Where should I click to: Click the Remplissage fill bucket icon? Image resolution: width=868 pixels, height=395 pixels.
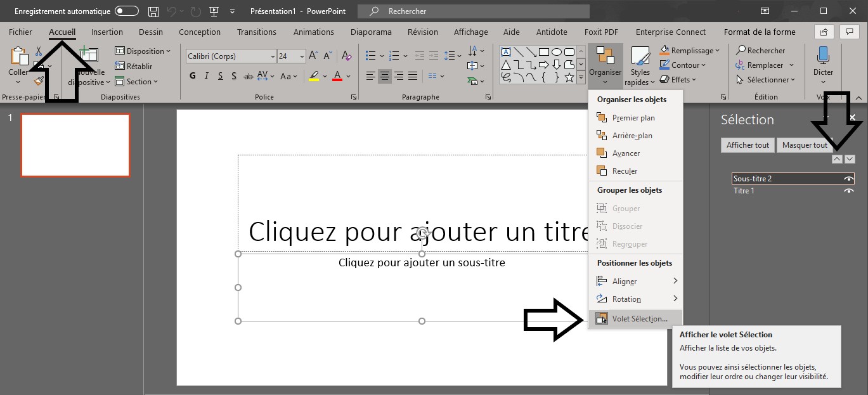tap(664, 50)
